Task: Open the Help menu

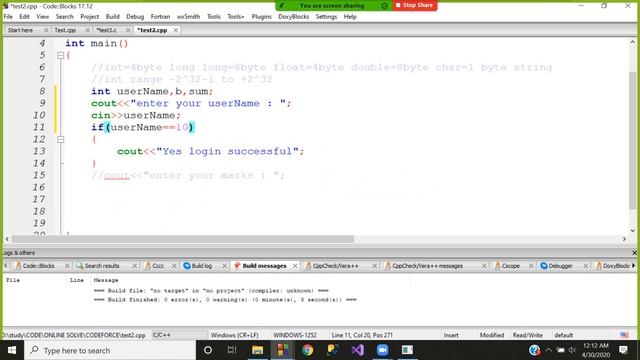Action: coord(350,17)
